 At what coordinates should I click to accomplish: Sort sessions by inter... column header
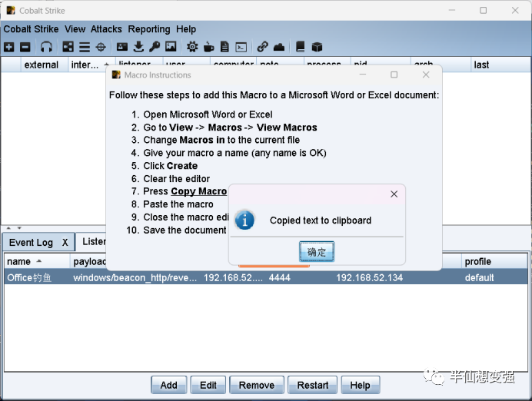90,65
